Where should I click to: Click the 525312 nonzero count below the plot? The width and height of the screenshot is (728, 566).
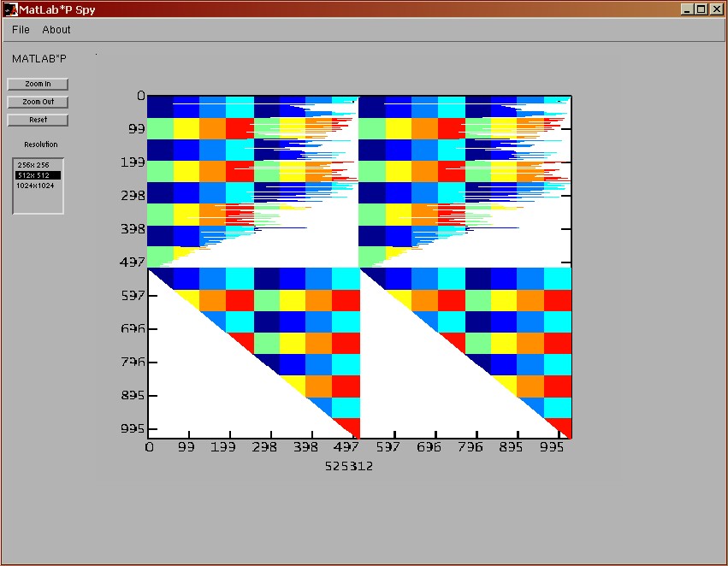pyautogui.click(x=348, y=466)
